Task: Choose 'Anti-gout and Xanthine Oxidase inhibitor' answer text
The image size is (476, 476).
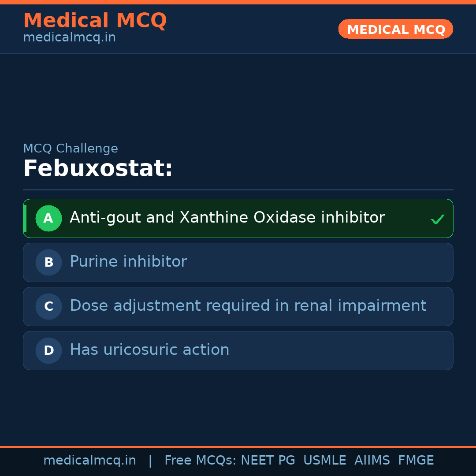Action: [x=227, y=218]
